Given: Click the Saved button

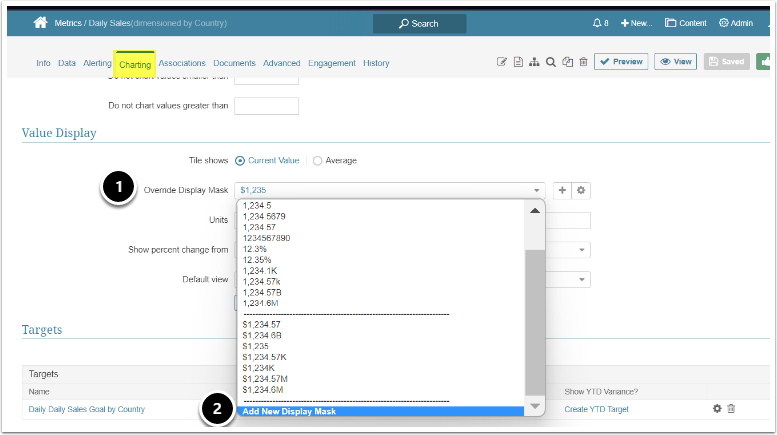Looking at the screenshot, I should point(726,61).
